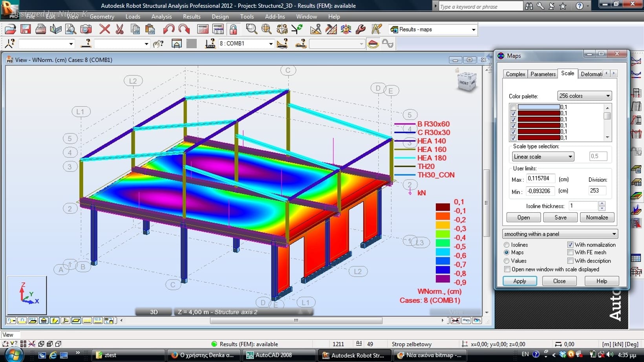Viewport: 644px width, 362px height.
Task: Open the Color palette 256 colors dropdown
Action: tap(584, 96)
